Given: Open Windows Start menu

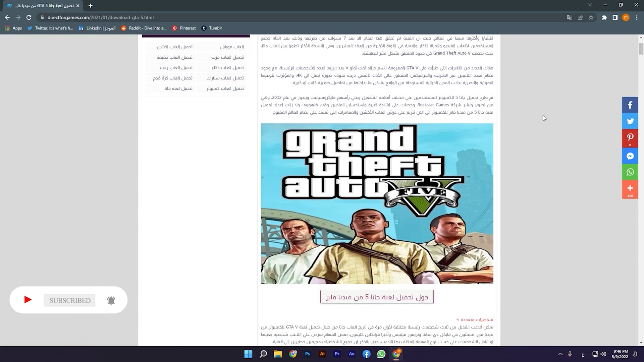Looking at the screenshot, I should [248, 354].
